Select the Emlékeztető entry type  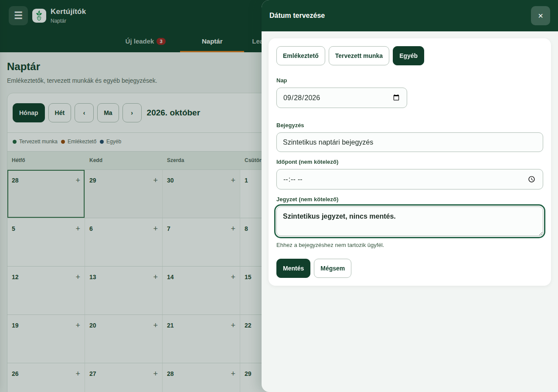301,56
